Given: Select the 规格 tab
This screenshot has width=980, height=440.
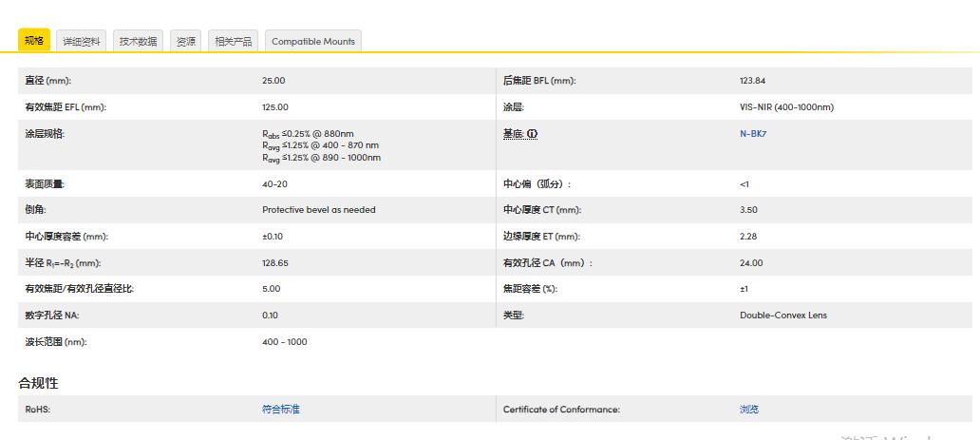Looking at the screenshot, I should (34, 41).
